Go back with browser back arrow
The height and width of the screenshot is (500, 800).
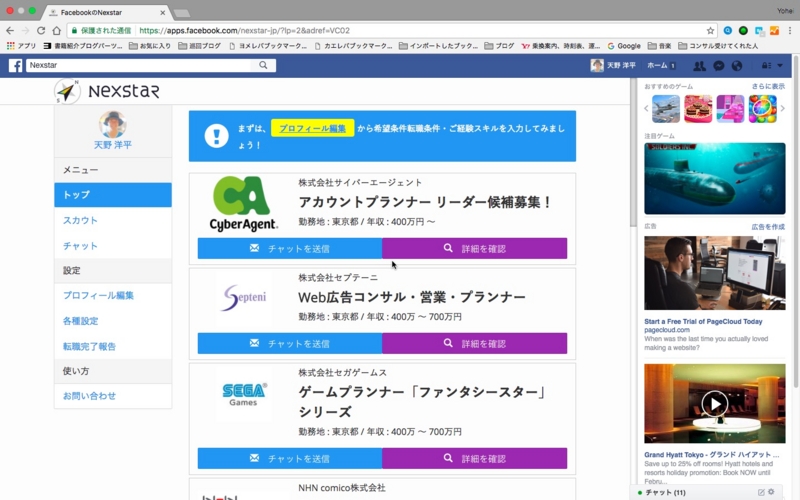[x=10, y=31]
